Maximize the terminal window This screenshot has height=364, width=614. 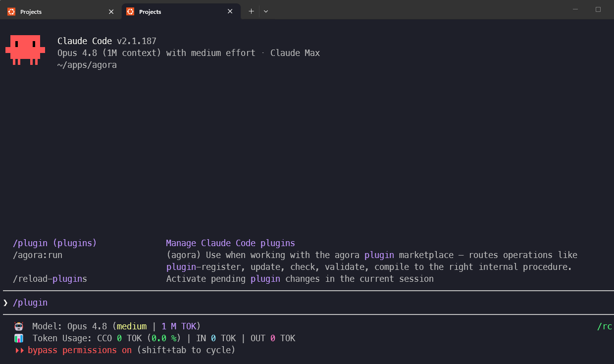(598, 9)
